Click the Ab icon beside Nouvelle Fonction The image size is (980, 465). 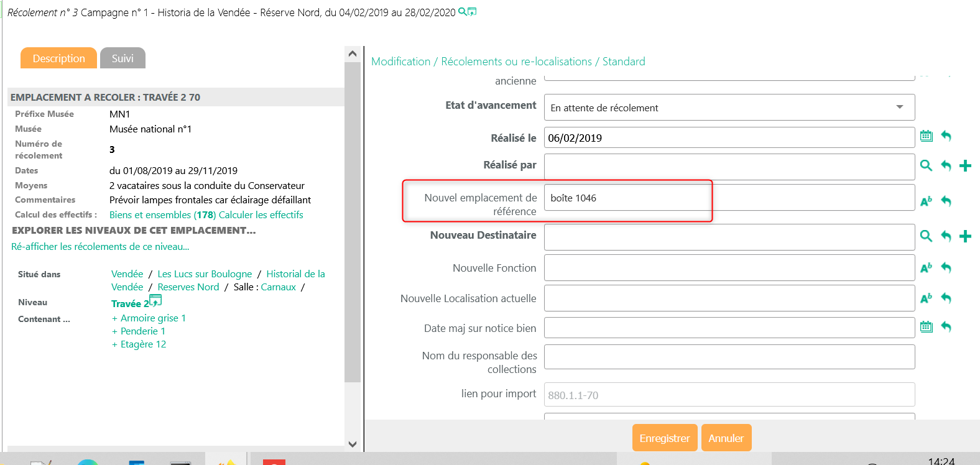[926, 268]
